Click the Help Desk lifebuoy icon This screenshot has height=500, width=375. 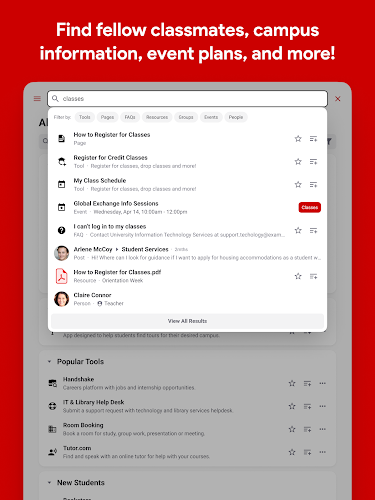(53, 406)
